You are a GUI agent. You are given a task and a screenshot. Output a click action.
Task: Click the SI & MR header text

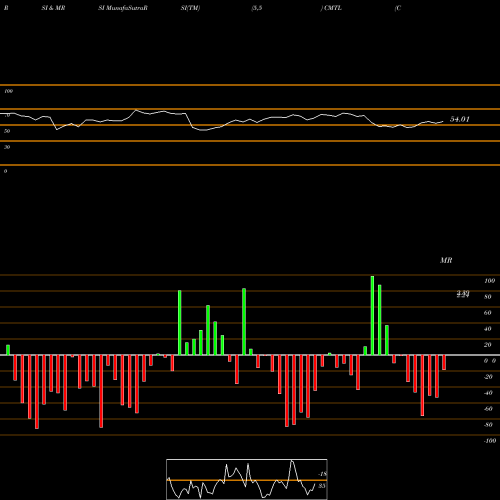[x=53, y=8]
